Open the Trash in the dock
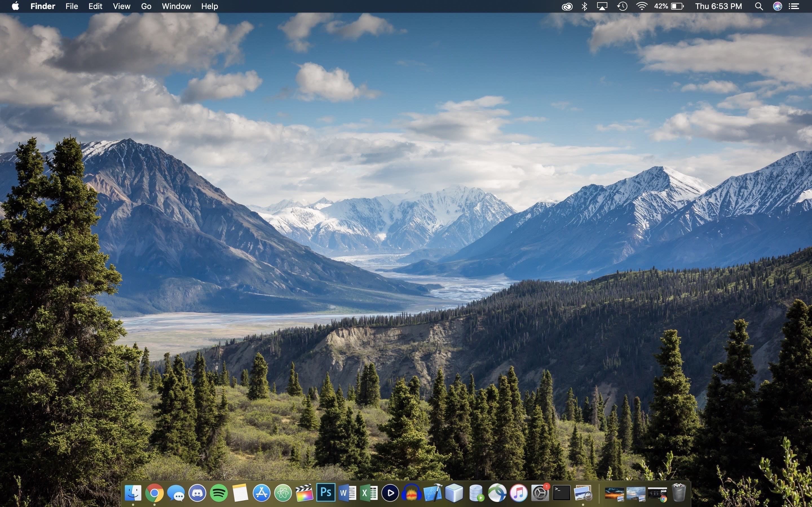This screenshot has width=812, height=507. pyautogui.click(x=679, y=493)
